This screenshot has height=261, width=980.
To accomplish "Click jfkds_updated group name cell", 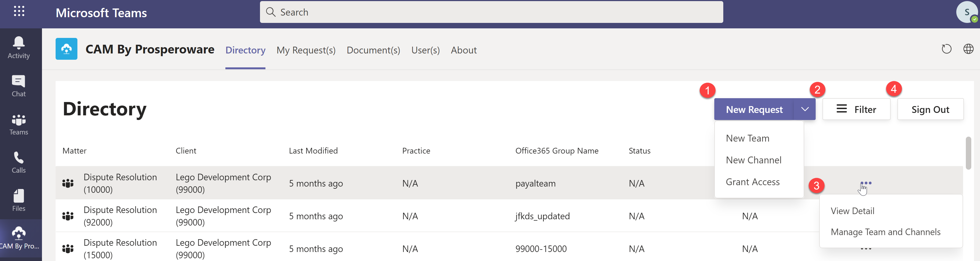I will 542,216.
